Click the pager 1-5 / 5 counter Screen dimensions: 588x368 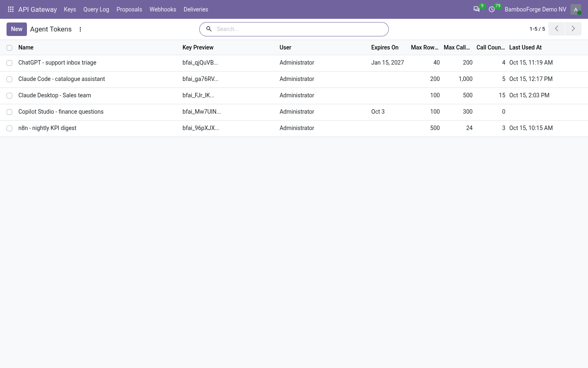537,29
